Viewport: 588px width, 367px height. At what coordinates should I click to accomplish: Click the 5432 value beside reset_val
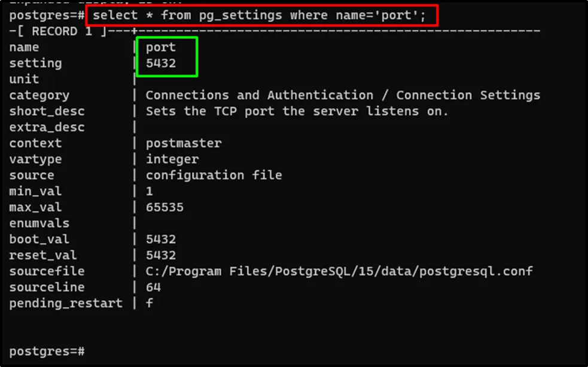(x=160, y=256)
